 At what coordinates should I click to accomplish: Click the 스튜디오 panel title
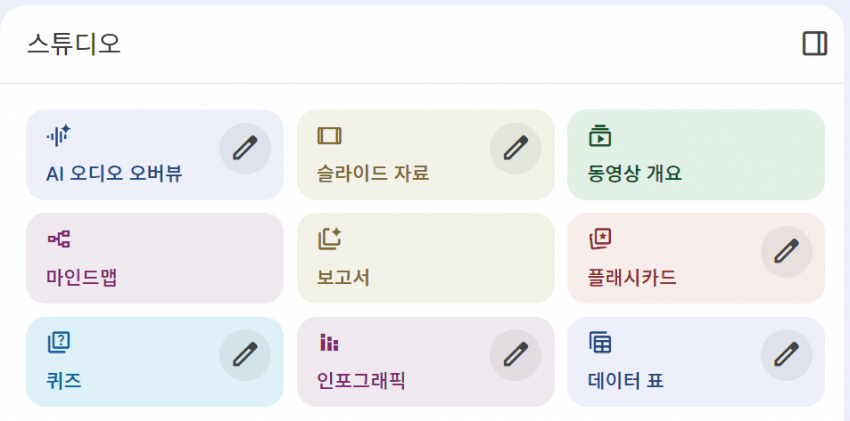(x=74, y=44)
